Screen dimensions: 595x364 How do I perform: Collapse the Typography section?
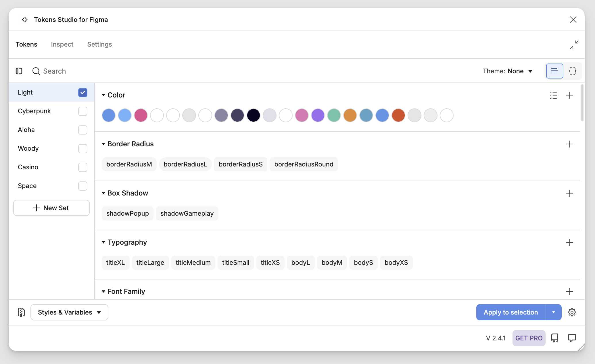[x=103, y=242]
